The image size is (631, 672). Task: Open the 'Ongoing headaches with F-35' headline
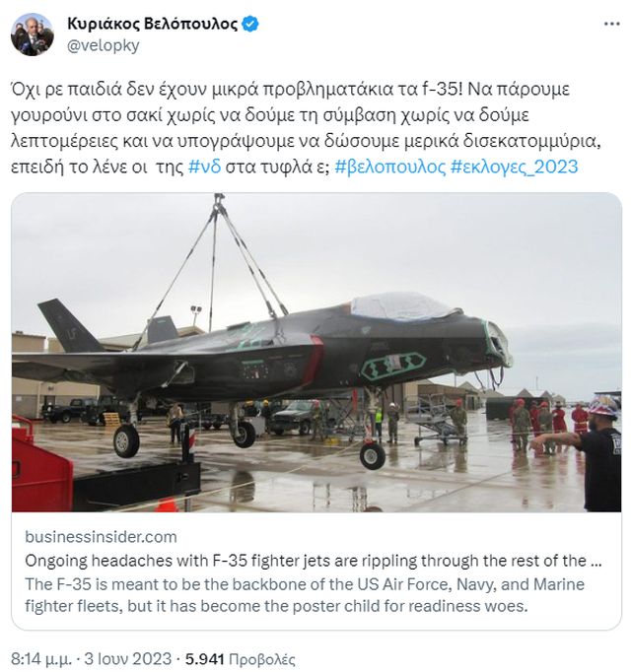314,560
